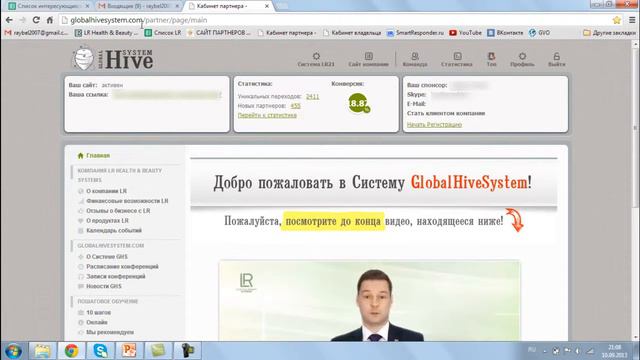This screenshot has width=640, height=360.
Task: Open the Система LR21 nav icon
Action: click(x=316, y=59)
